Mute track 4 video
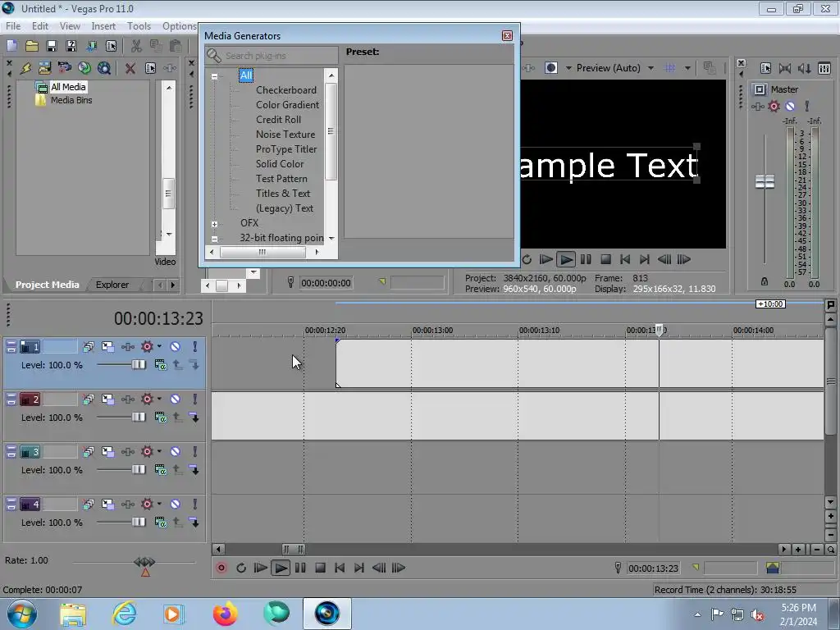Screen dimensions: 840x630 point(176,504)
